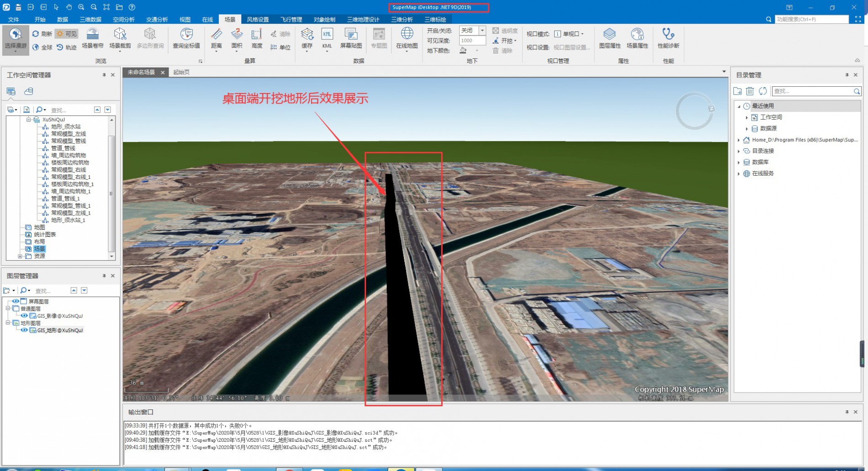Click the catalog new folder icon

click(x=737, y=91)
